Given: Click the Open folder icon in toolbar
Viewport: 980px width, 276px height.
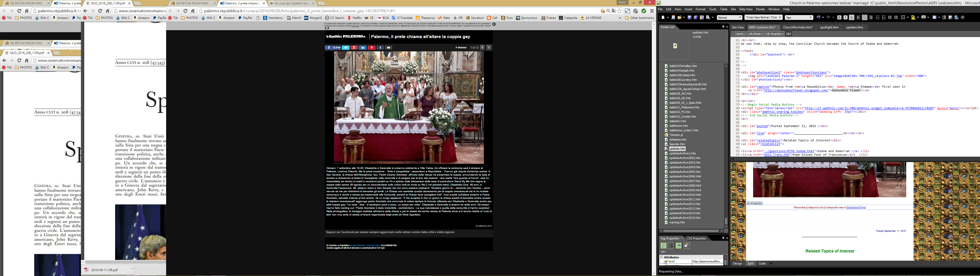Looking at the screenshot, I should click(680, 18).
